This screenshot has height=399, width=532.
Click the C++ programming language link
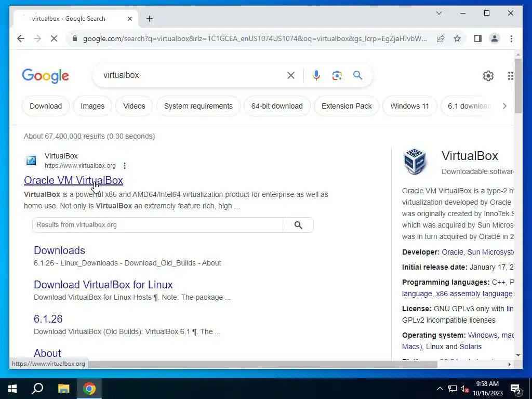[498, 282]
